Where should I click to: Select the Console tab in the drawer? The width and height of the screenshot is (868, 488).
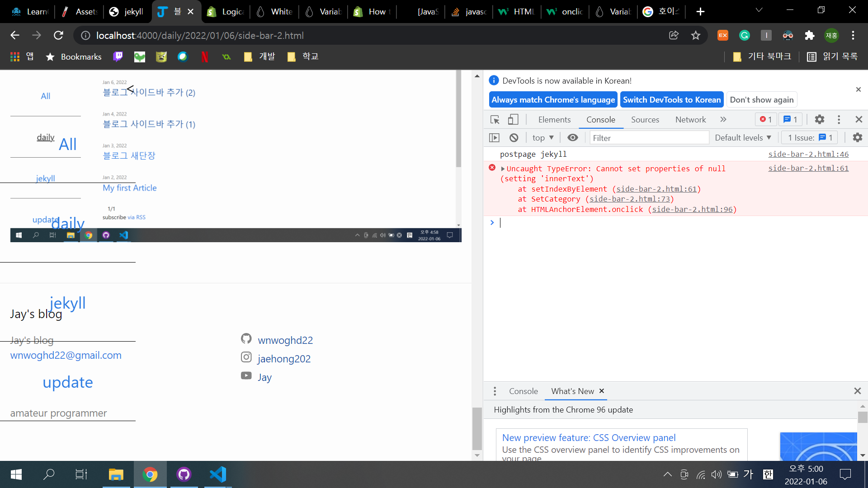(x=524, y=391)
